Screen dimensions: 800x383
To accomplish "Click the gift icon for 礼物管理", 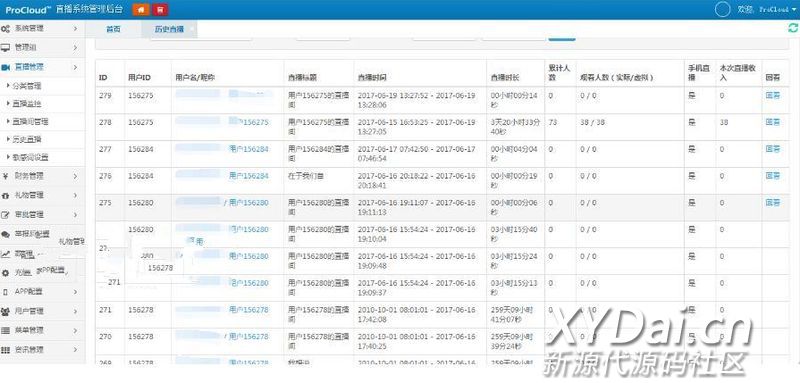I will pyautogui.click(x=6, y=196).
